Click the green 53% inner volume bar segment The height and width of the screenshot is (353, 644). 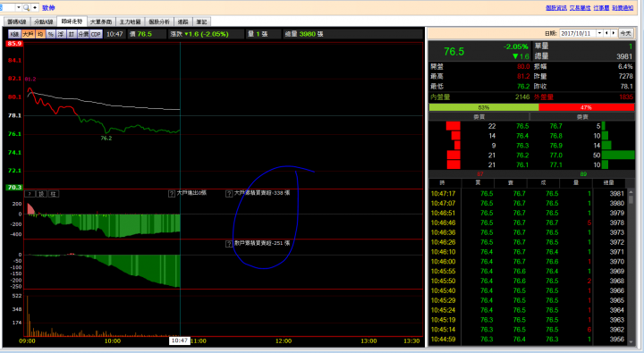point(484,107)
